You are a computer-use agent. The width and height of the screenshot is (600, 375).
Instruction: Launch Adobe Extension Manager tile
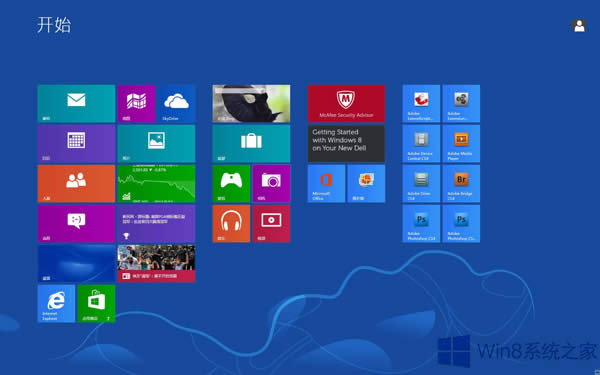(x=461, y=104)
